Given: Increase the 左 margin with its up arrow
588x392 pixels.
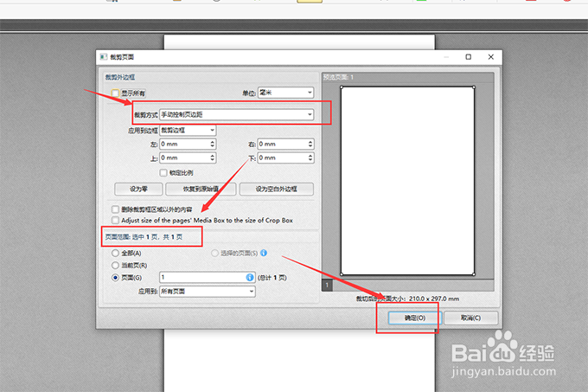Looking at the screenshot, I should [x=212, y=142].
